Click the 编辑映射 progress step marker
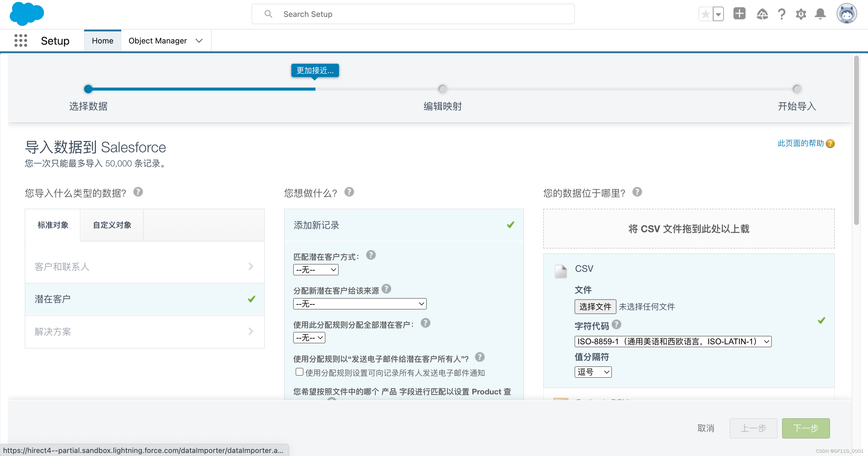Screen dimensions: 868x456 [x=442, y=89]
